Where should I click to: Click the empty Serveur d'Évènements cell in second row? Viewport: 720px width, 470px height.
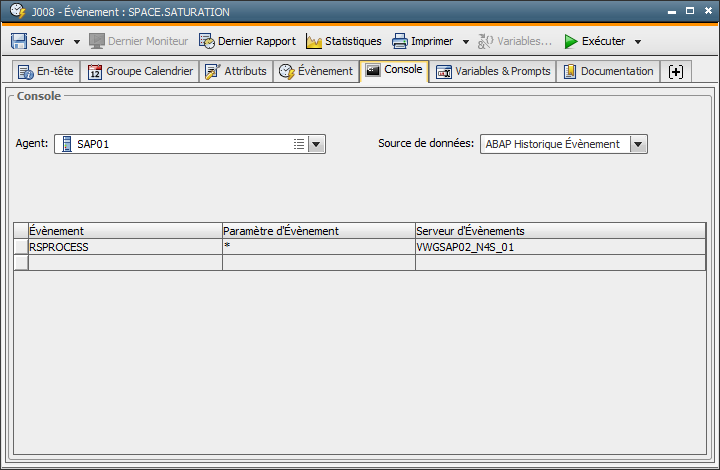560,263
